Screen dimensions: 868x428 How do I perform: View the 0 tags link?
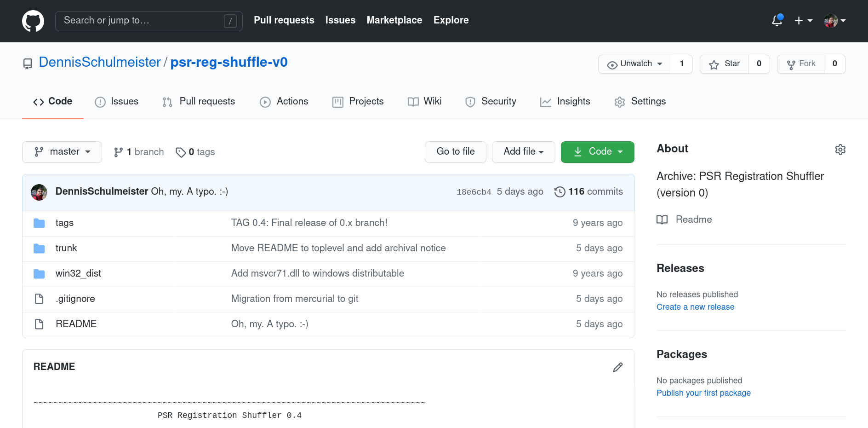point(195,152)
